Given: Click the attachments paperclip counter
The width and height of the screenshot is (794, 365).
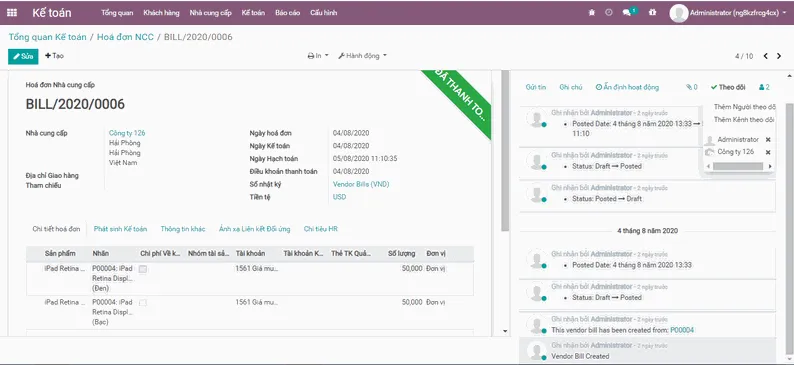Looking at the screenshot, I should 691,87.
